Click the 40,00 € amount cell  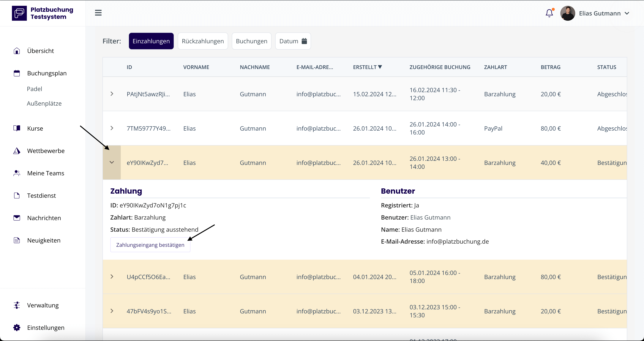tap(551, 163)
